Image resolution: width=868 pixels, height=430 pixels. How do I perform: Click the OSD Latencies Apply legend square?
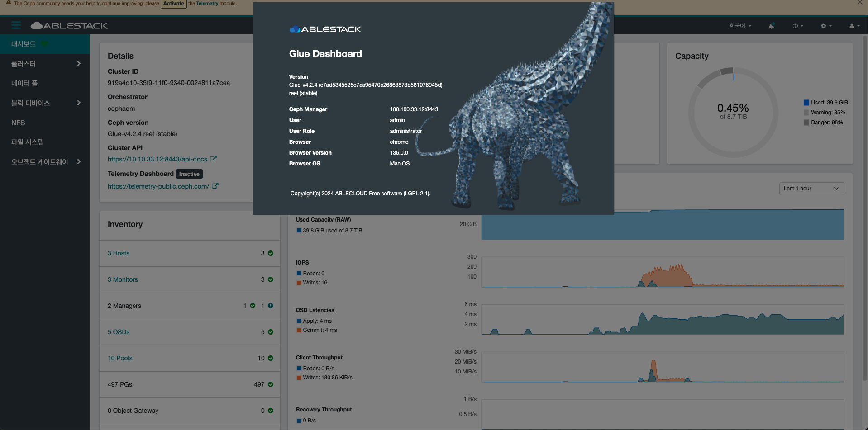tap(299, 321)
